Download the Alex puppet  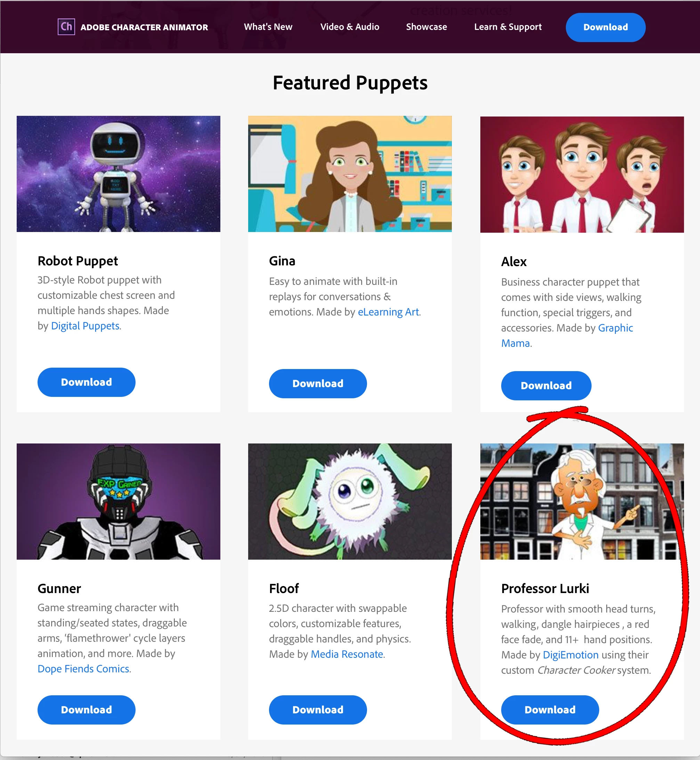click(x=546, y=385)
